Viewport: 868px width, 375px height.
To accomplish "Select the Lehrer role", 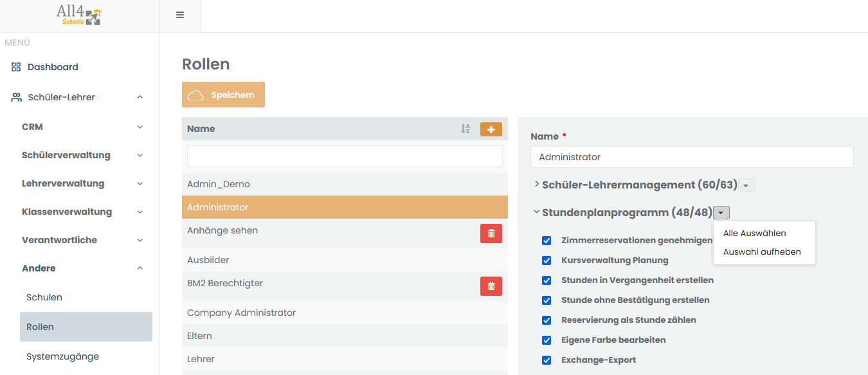I will point(345,359).
